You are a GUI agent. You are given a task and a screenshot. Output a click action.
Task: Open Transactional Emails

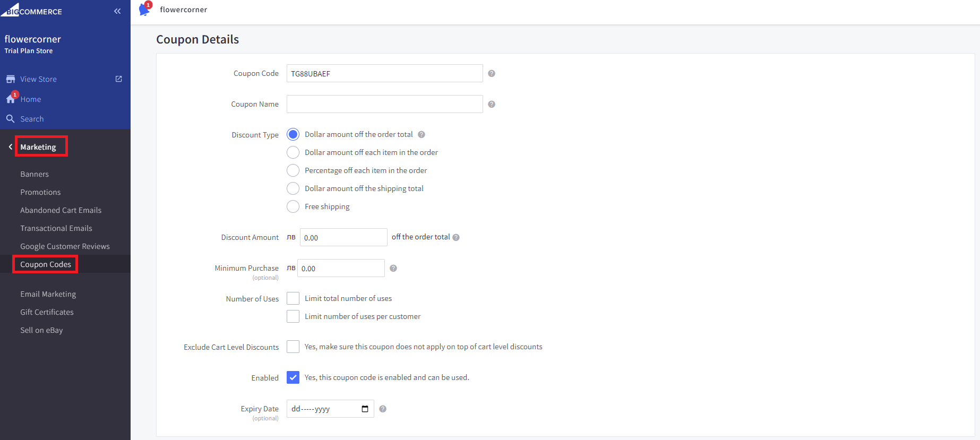56,228
